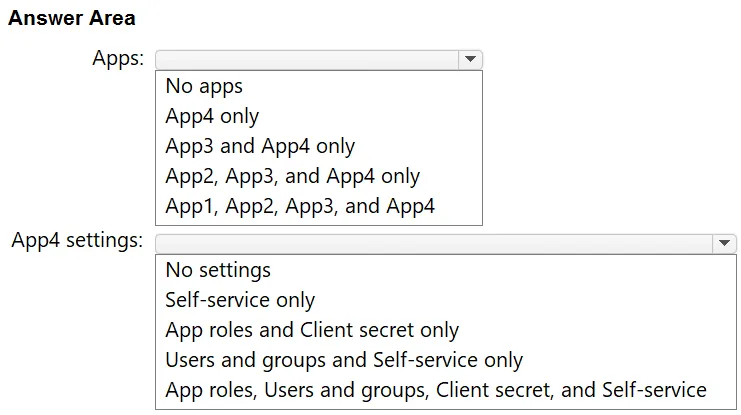Click the "Answer Area" heading
741x415 pixels.
tap(72, 18)
